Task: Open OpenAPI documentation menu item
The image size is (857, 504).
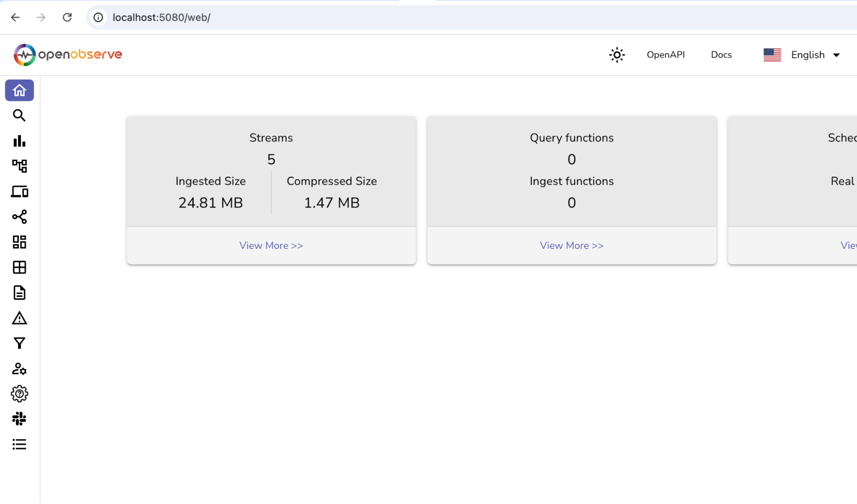Action: [665, 54]
